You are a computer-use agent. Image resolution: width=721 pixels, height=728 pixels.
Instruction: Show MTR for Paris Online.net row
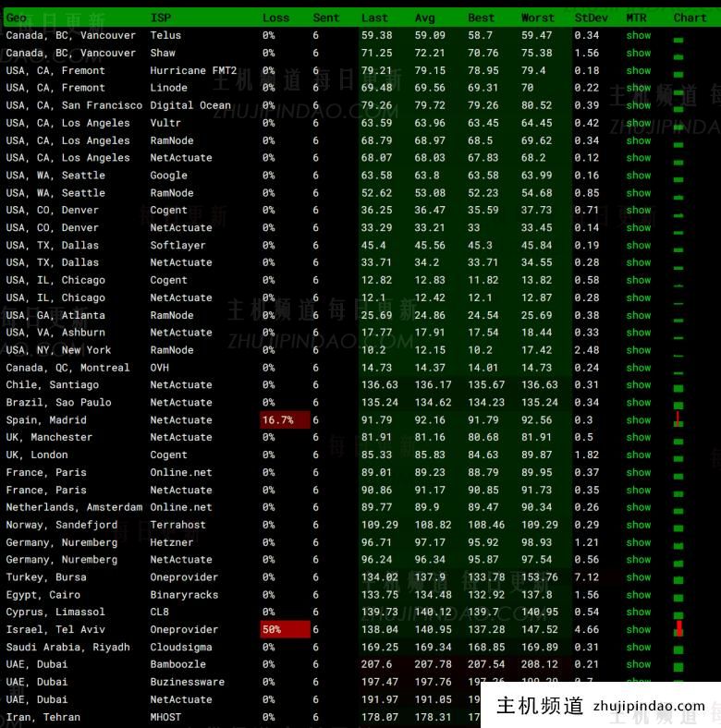639,473
